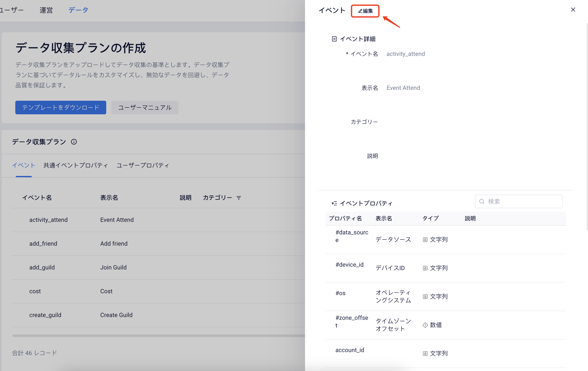Click the タイムゾーンオフセット display name
Image resolution: width=588 pixels, height=371 pixels.
pos(393,325)
